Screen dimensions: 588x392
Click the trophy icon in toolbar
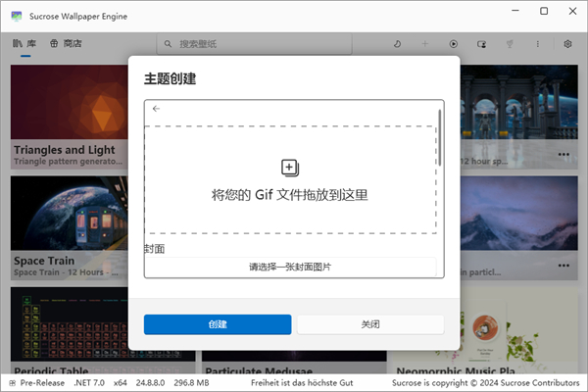510,44
